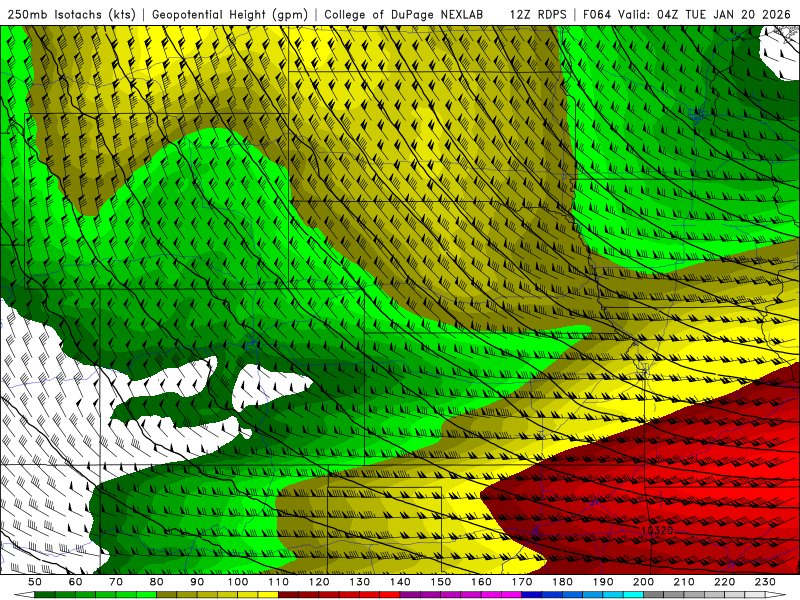Image resolution: width=800 pixels, height=600 pixels.
Task: Click the legend value 140
Action: pos(400,582)
